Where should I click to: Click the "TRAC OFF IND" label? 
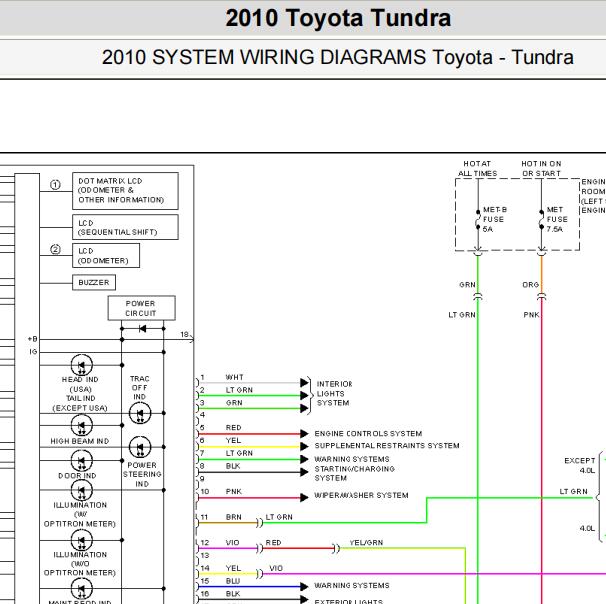point(140,388)
